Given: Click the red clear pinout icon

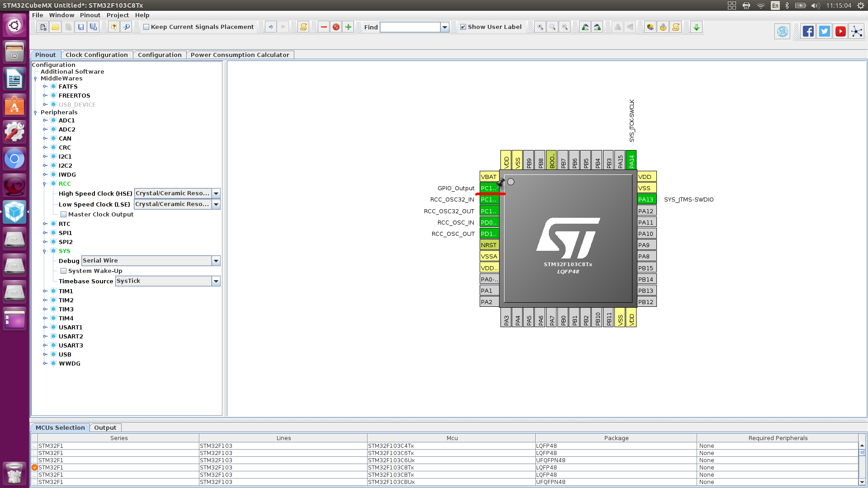Looking at the screenshot, I should pos(336,27).
